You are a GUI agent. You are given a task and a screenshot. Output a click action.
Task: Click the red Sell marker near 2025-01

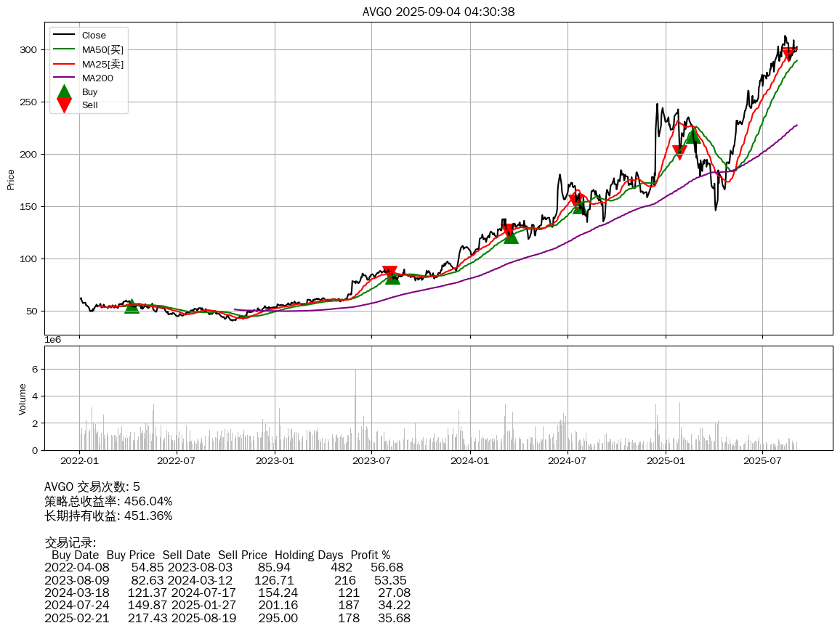click(x=679, y=152)
